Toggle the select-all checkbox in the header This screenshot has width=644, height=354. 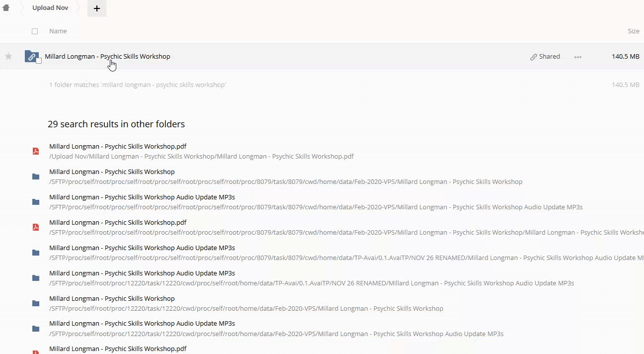35,31
